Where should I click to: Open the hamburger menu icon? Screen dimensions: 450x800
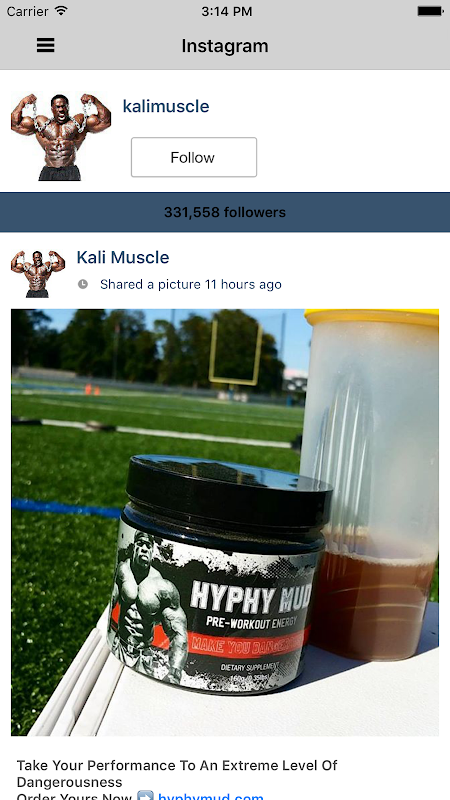(45, 45)
